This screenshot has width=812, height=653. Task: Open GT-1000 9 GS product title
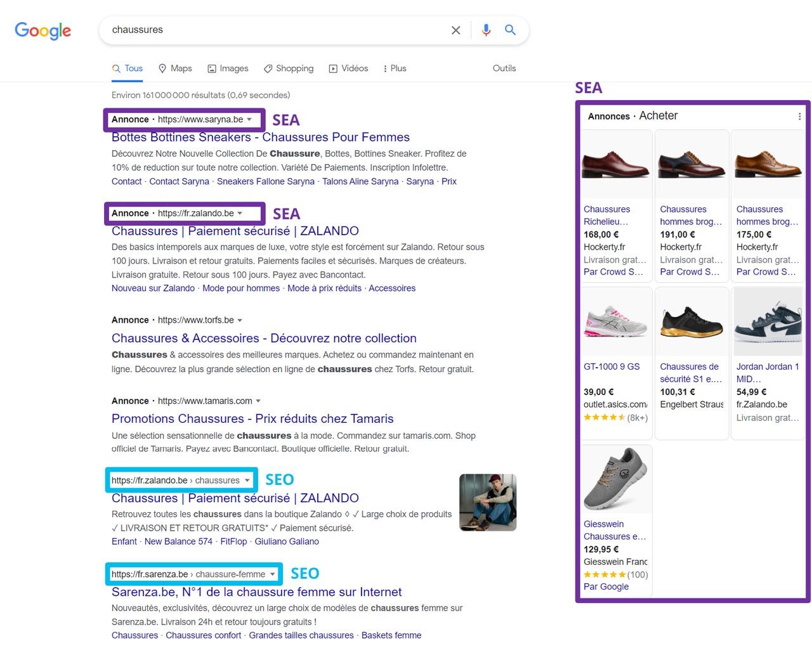click(612, 366)
